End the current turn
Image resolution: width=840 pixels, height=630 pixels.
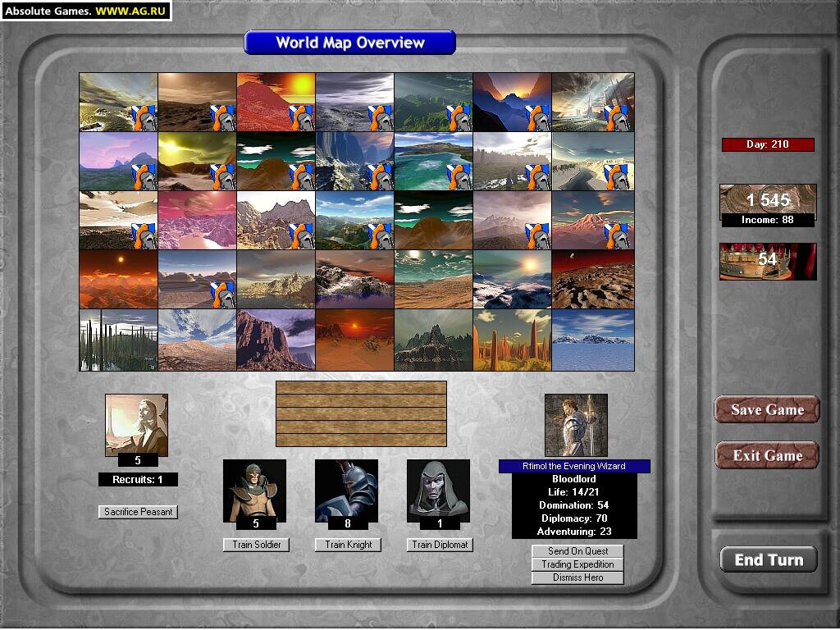[768, 559]
